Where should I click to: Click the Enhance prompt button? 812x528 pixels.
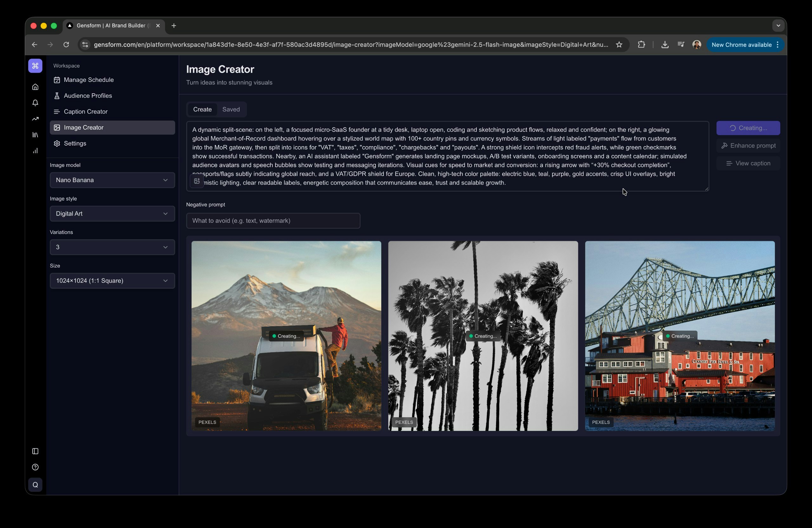tap(749, 145)
